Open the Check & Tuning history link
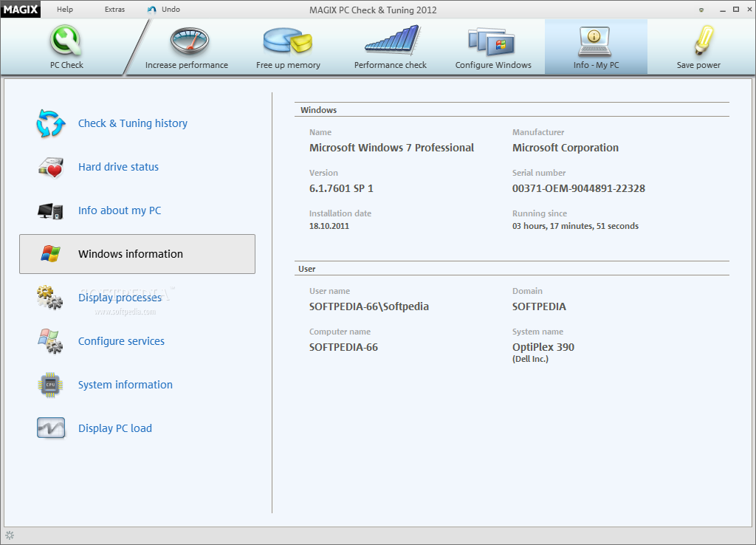This screenshot has height=545, width=756. tap(133, 123)
